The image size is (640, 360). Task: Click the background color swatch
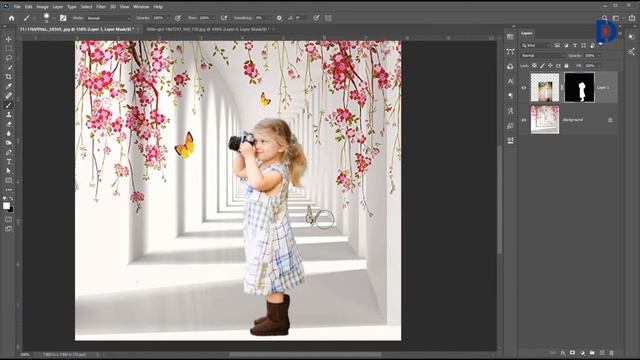(11, 210)
